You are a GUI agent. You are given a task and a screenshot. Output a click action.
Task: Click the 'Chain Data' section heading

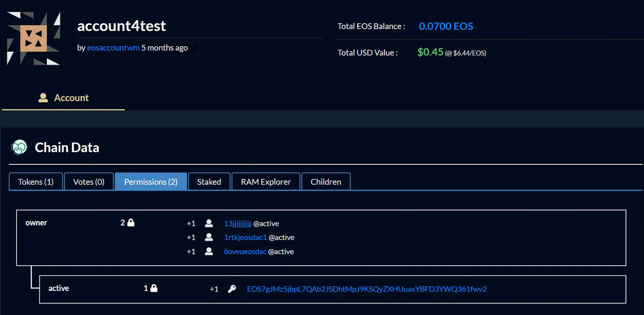pos(67,148)
